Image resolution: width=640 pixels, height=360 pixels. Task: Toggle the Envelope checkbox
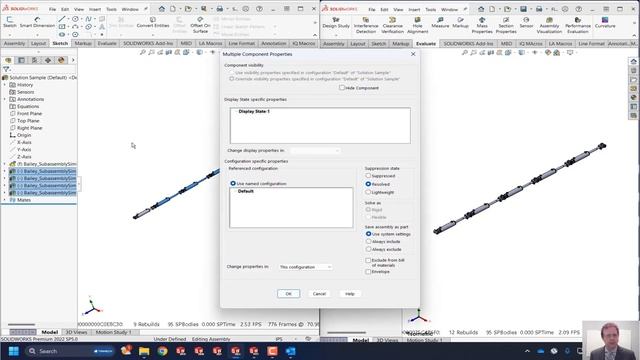click(x=368, y=271)
